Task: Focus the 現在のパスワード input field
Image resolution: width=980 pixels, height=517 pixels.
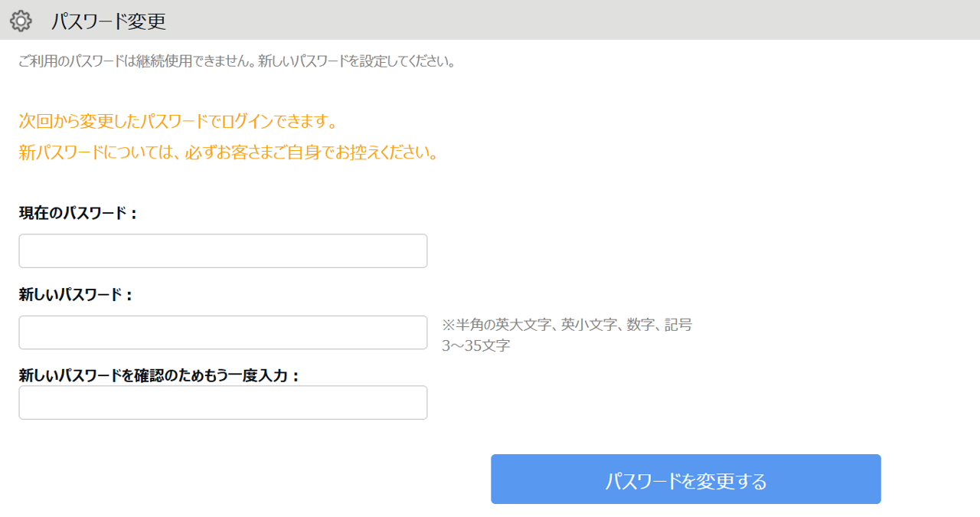Action: pyautogui.click(x=223, y=251)
